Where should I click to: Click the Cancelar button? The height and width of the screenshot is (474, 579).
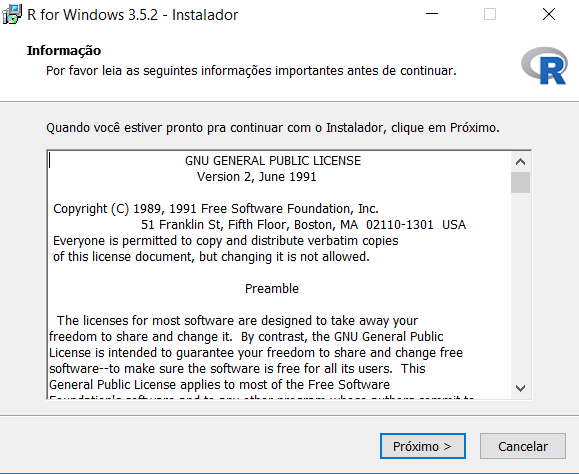coord(523,446)
